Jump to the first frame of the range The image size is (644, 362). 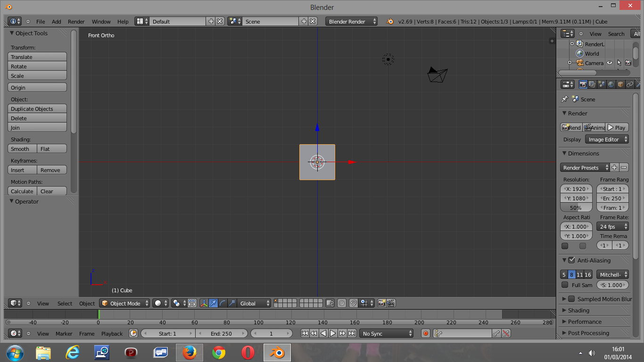[x=305, y=333]
